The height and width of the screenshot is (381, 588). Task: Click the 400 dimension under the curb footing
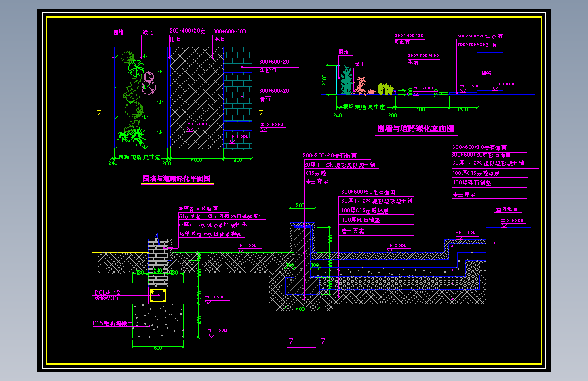pos(300,310)
